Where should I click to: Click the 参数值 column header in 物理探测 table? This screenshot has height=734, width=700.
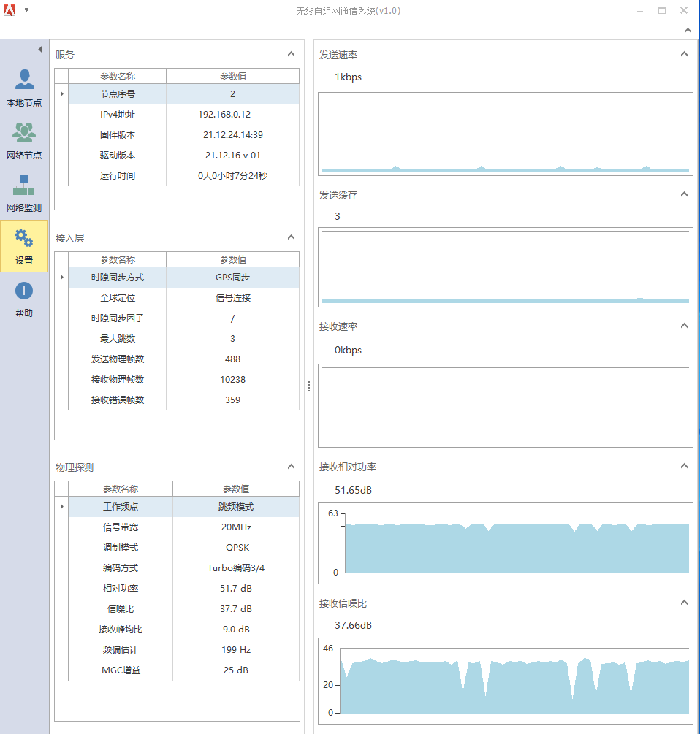[x=236, y=489]
